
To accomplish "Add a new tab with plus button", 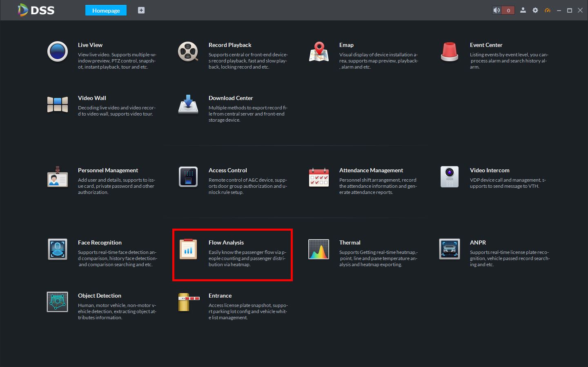I will tap(141, 10).
